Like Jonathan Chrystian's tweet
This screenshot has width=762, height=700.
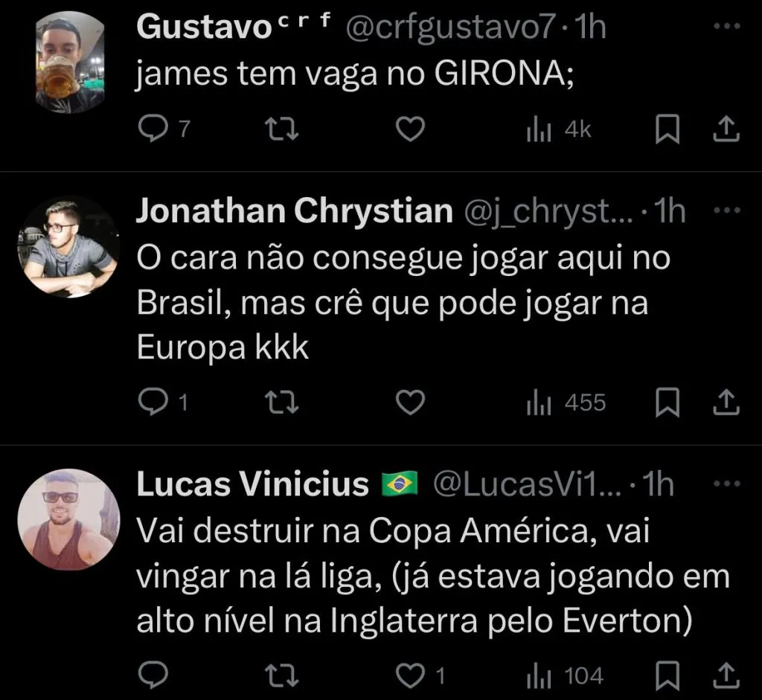click(x=409, y=402)
